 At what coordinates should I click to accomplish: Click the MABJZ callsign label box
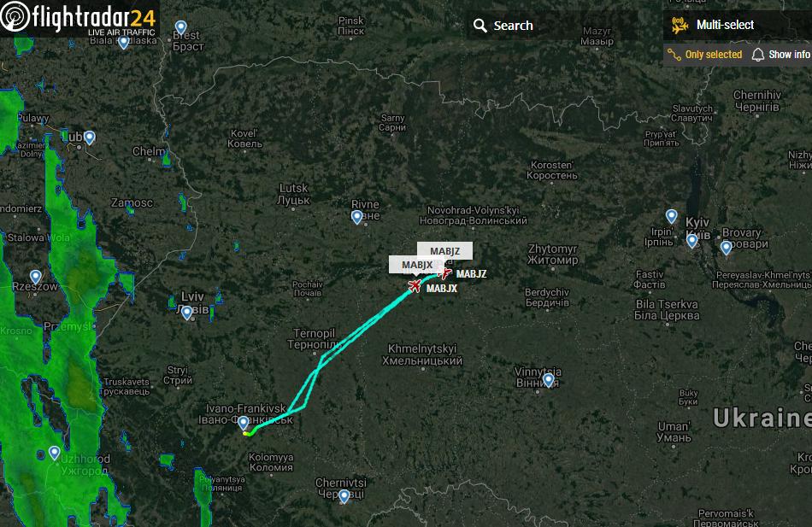[444, 250]
